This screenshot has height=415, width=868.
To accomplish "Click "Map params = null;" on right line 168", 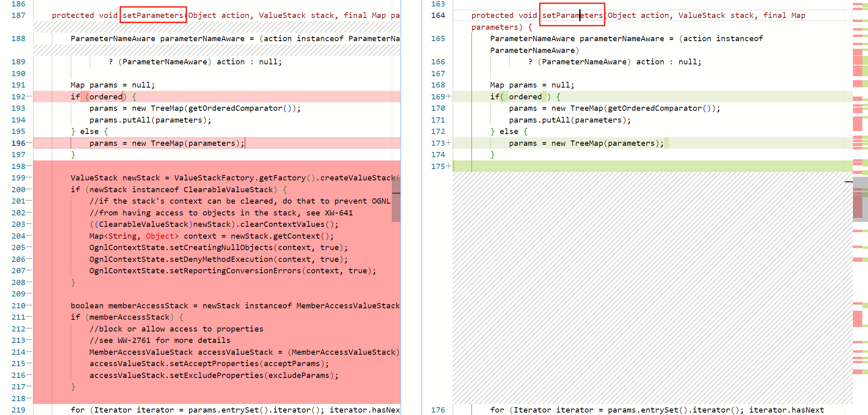I will (532, 85).
